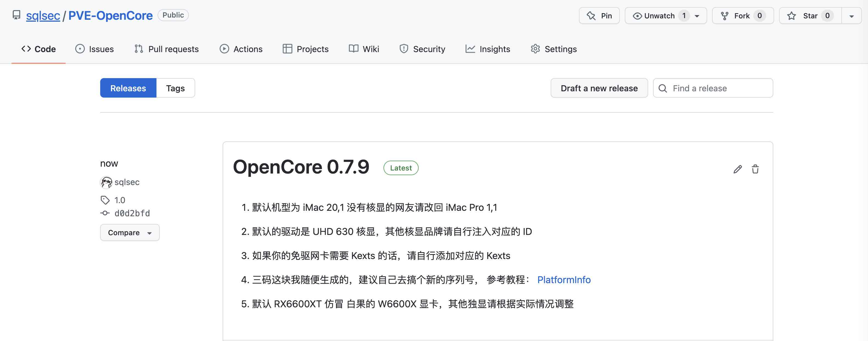Click the Actions workflow icon
868x341 pixels.
coord(224,49)
